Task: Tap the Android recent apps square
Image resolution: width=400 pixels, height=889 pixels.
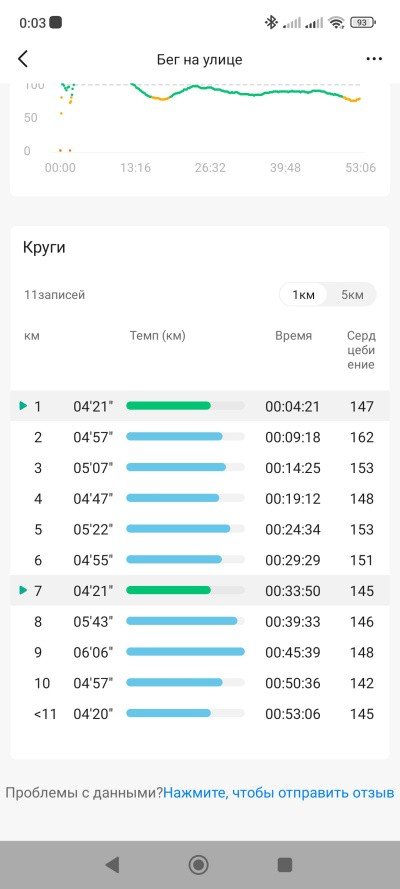Action: 284,864
